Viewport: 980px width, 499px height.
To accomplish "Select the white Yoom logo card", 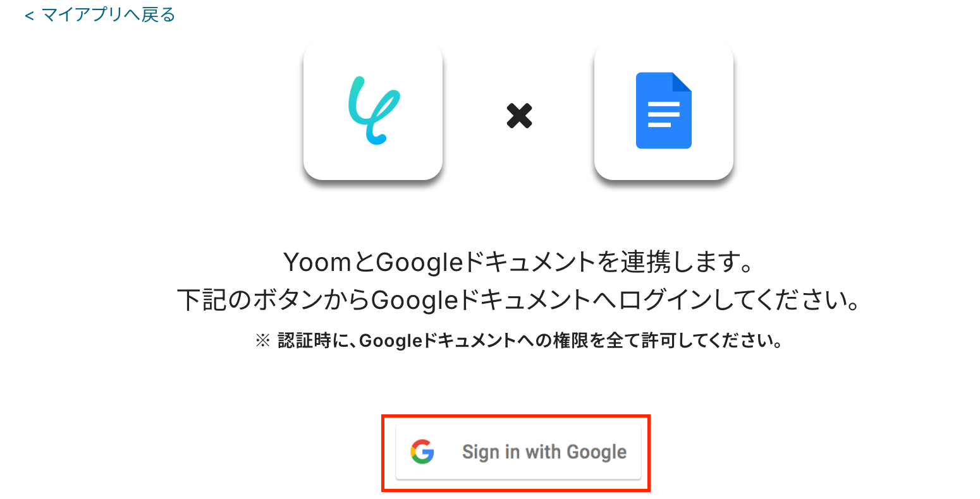I will tap(373, 112).
